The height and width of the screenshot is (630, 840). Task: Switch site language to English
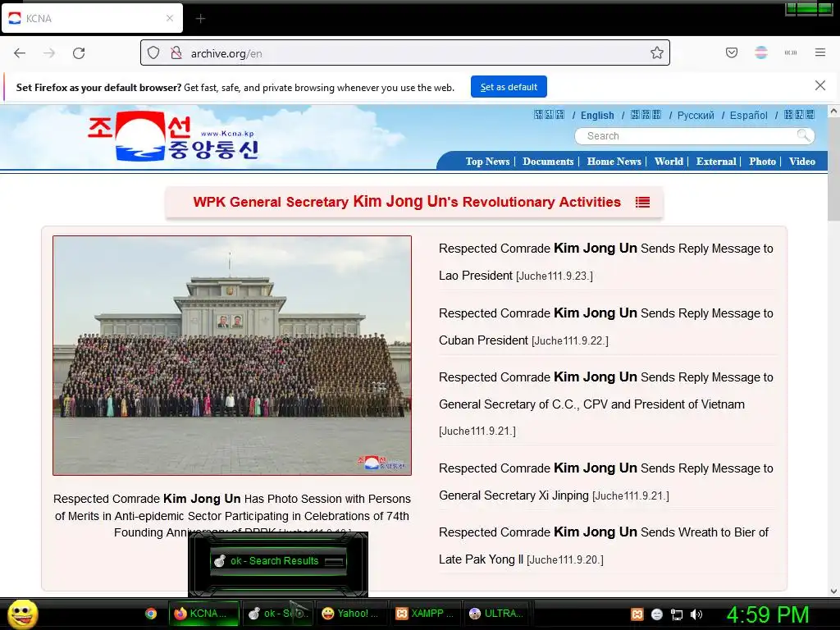tap(597, 115)
